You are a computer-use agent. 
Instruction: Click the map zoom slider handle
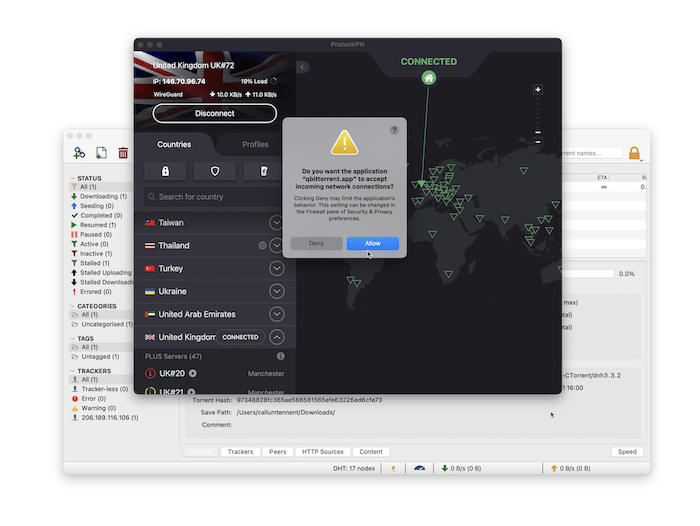[x=538, y=132]
